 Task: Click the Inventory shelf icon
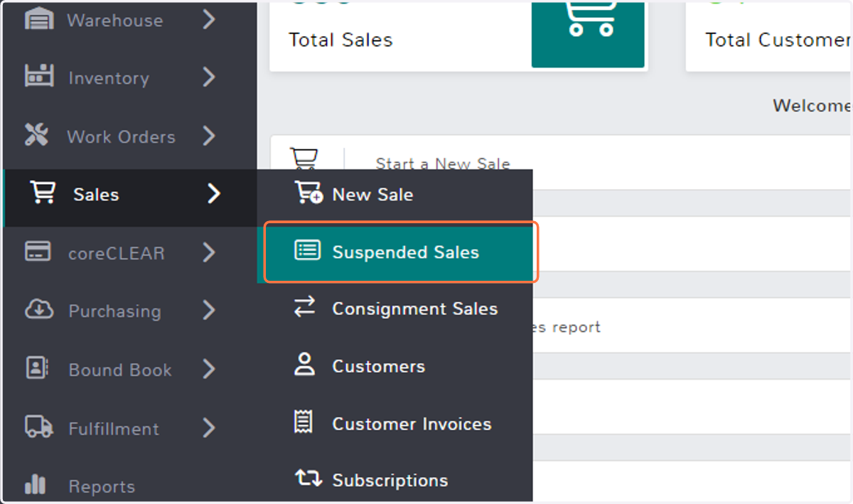39,77
